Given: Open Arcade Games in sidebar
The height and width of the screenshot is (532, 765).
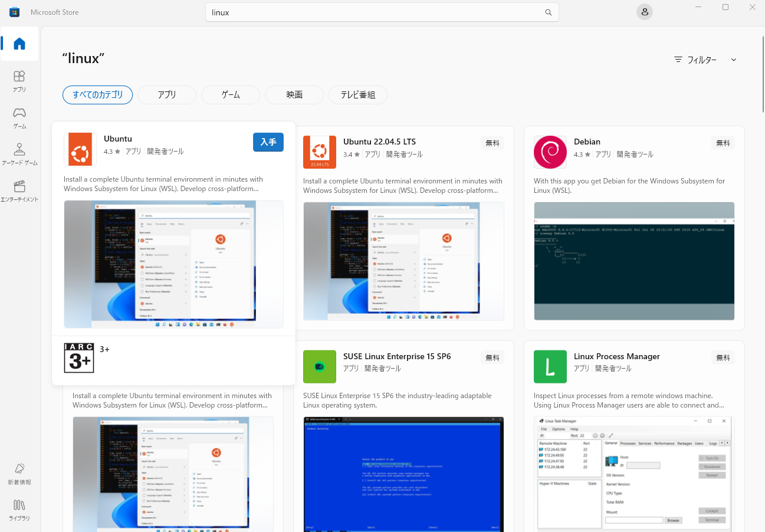Looking at the screenshot, I should tap(19, 153).
